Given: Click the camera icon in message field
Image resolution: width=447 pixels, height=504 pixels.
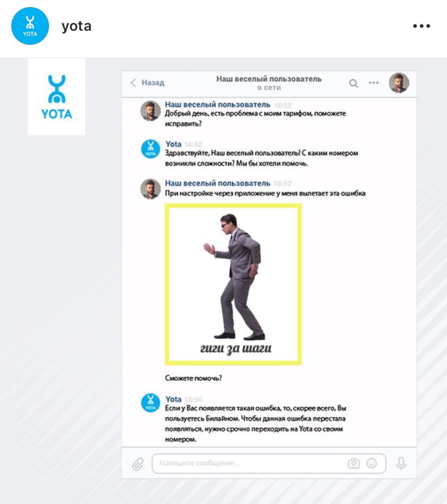Looking at the screenshot, I should coord(354,463).
